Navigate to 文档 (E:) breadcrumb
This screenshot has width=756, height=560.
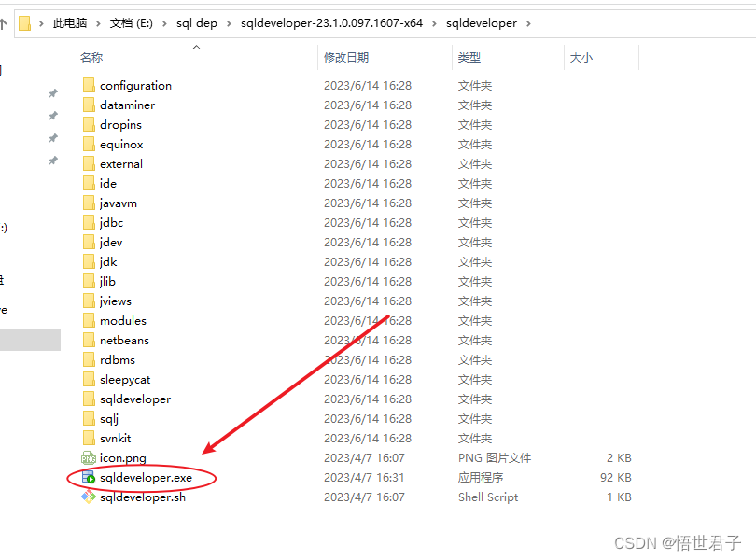tap(132, 23)
